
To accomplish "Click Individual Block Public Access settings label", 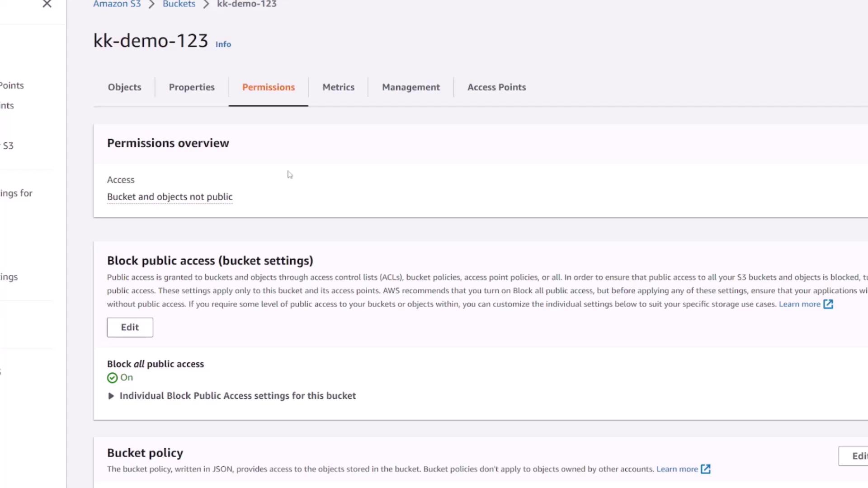I will pos(237,396).
